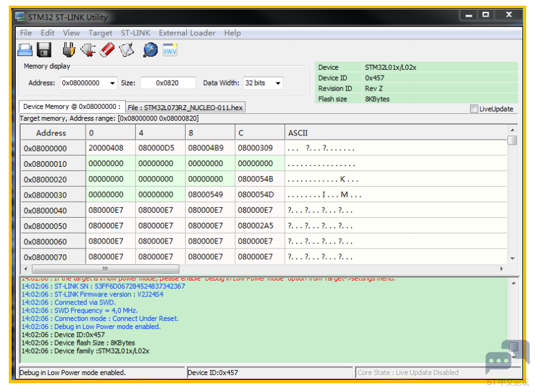This screenshot has height=392, width=535.
Task: Click status bar Core State Live Update Disabled
Action: pos(408,372)
